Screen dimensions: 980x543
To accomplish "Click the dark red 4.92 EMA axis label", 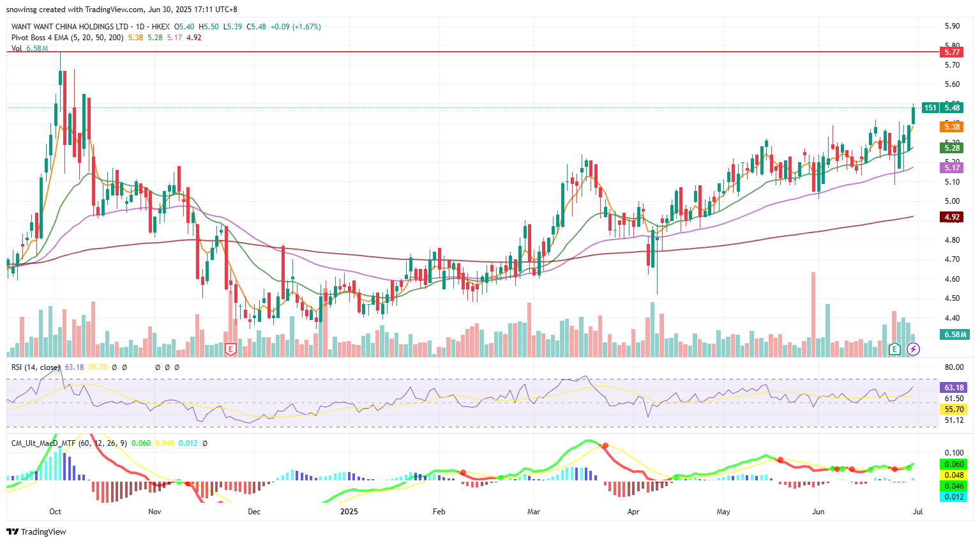I will click(x=952, y=217).
